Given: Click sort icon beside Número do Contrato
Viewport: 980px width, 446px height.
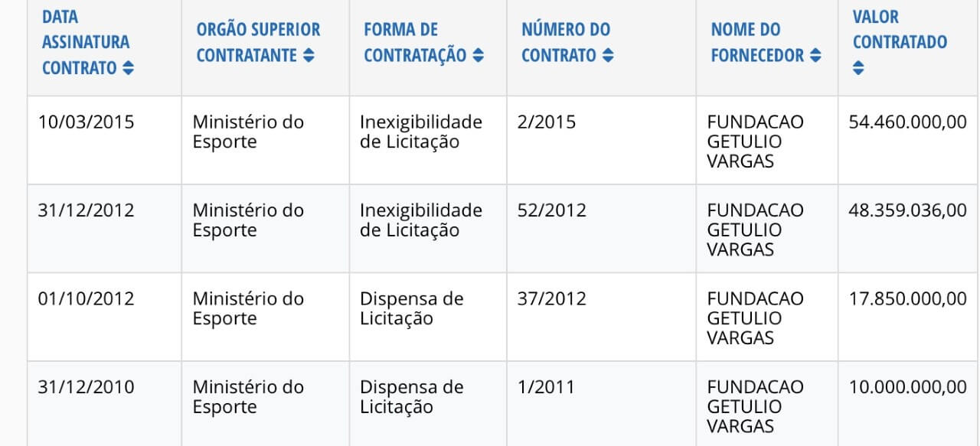Looking at the screenshot, I should pyautogui.click(x=609, y=55).
